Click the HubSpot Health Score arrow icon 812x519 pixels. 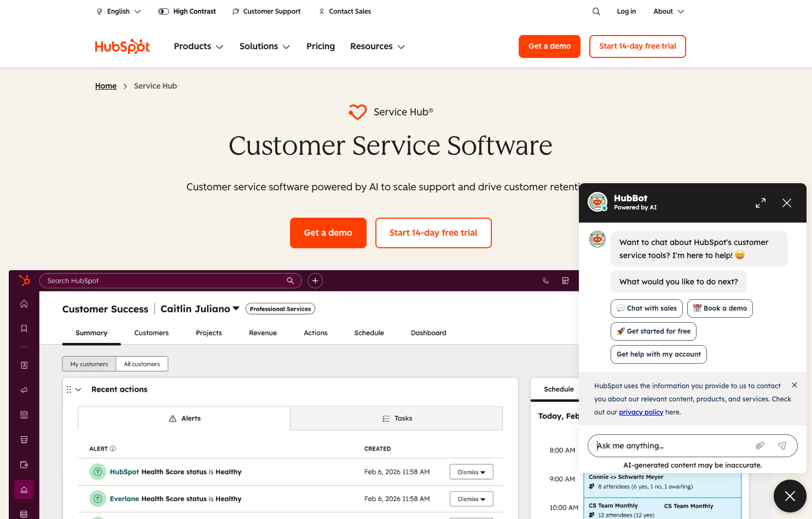coord(97,471)
